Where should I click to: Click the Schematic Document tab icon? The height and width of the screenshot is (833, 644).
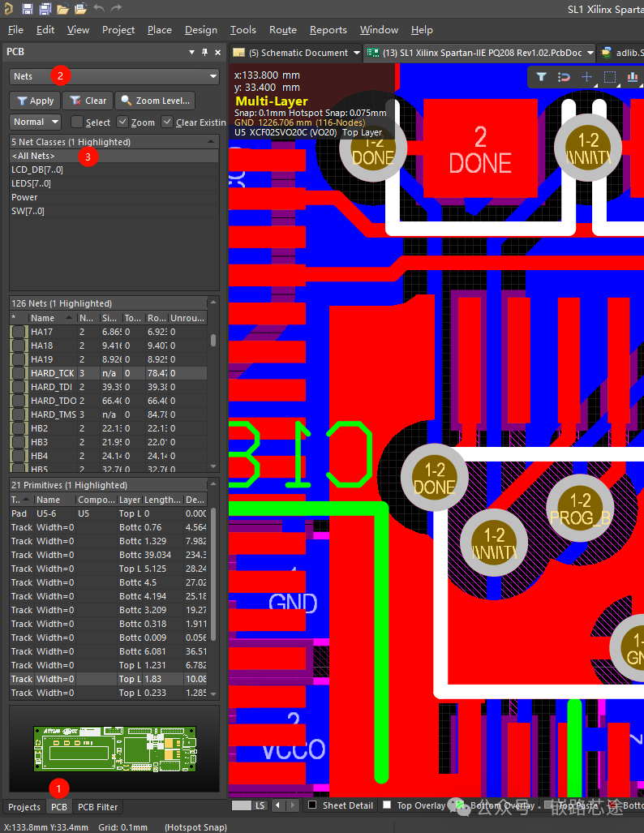tap(239, 53)
